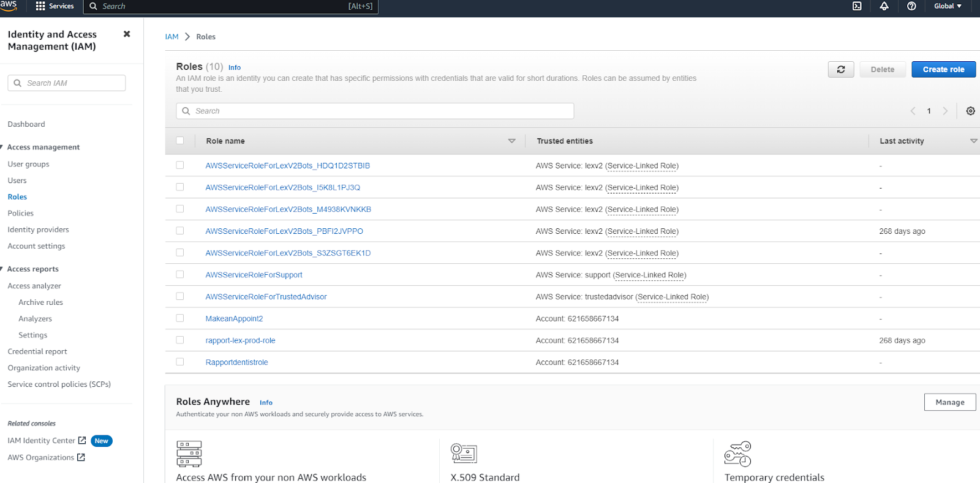
Task: Select all roles with header checkbox
Action: pyautogui.click(x=180, y=141)
